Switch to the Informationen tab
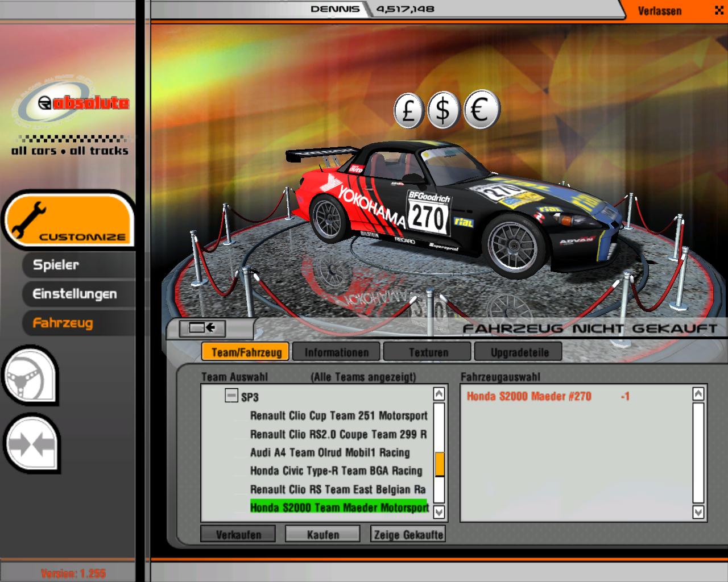 tap(337, 352)
